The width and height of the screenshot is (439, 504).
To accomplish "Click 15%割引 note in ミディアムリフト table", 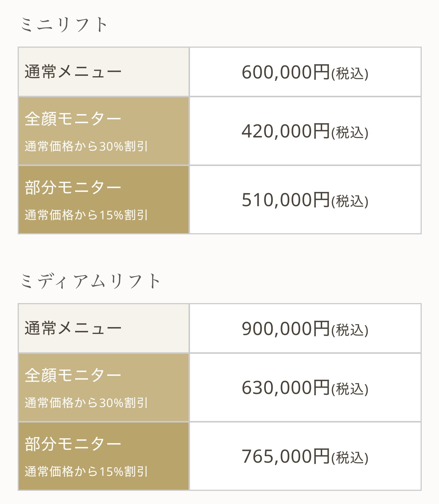I will 86,471.
